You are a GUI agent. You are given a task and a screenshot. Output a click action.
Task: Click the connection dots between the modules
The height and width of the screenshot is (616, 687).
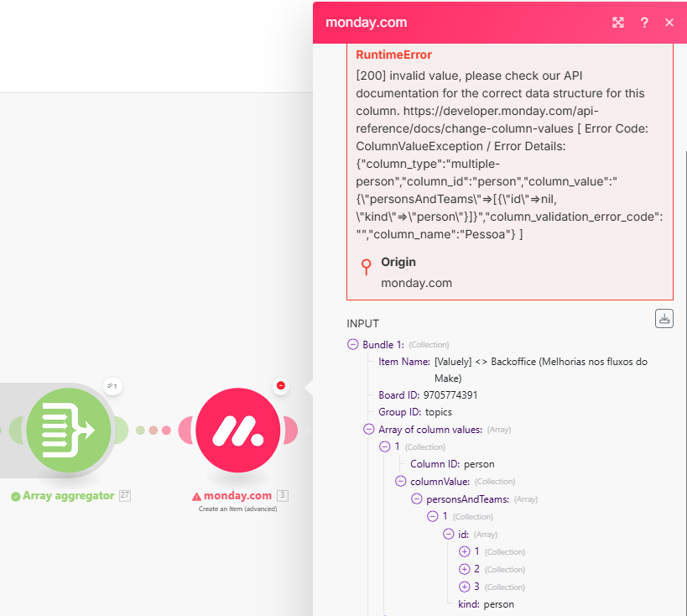pos(154,430)
